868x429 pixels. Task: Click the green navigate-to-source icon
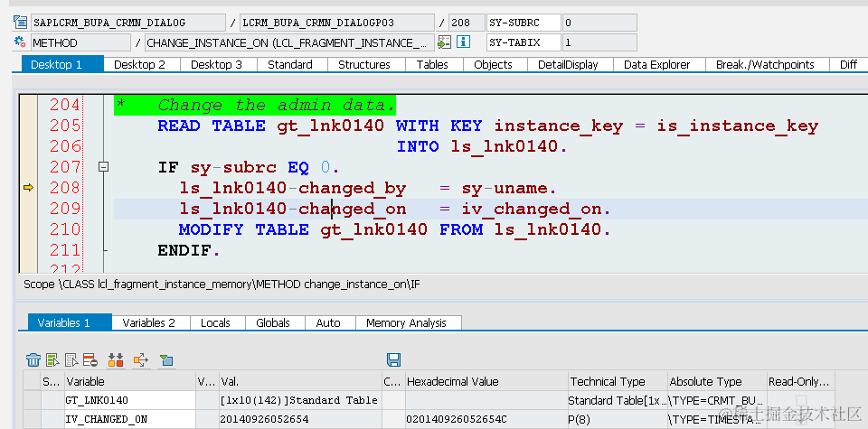(x=444, y=42)
